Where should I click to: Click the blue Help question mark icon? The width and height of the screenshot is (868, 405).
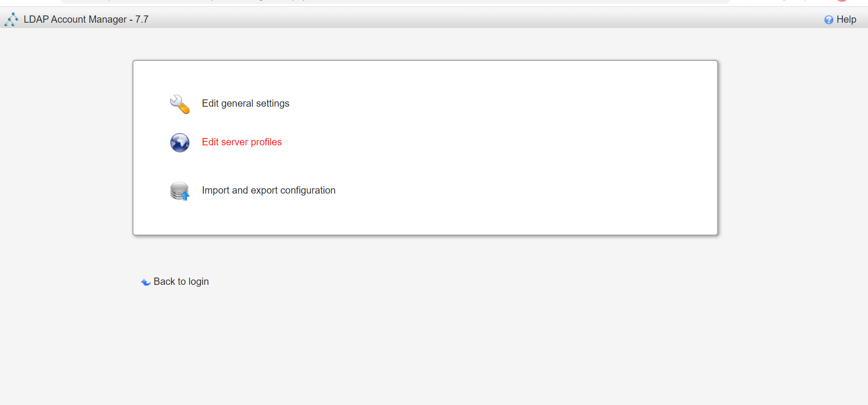click(x=828, y=20)
